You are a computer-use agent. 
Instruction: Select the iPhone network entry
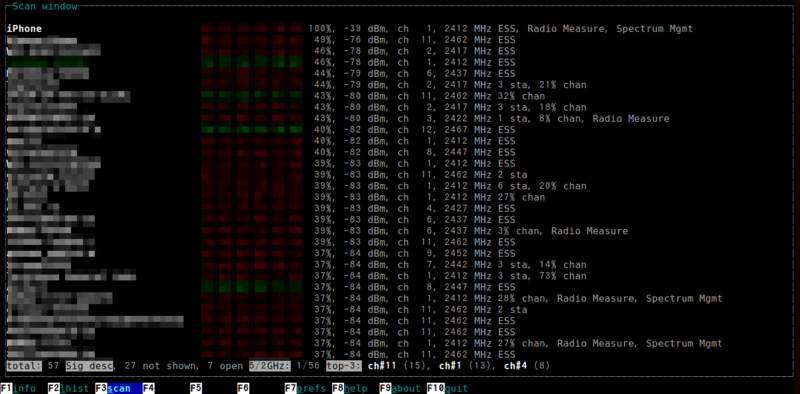349,29
